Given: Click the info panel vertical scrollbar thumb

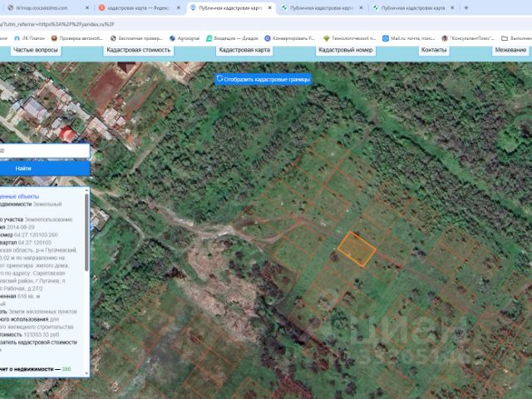Looking at the screenshot, I should click(x=86, y=233).
